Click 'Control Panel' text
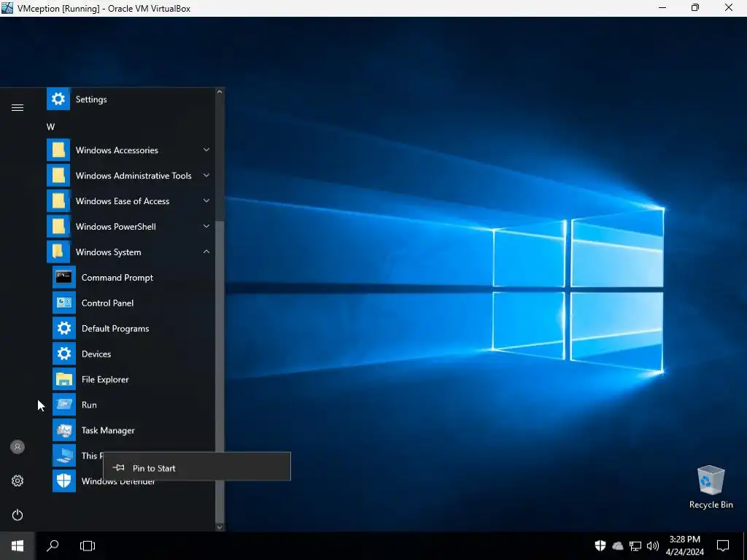Screen dimensions: 747x560 click(x=108, y=303)
